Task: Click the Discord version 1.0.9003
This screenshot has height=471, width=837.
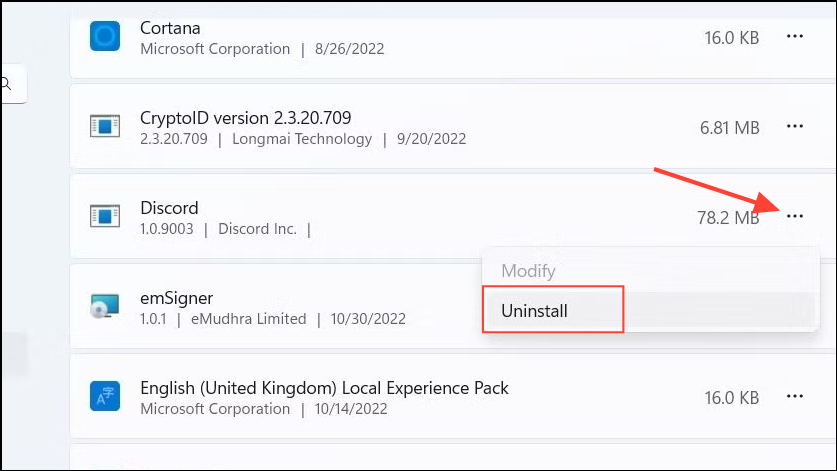Action: pos(167,229)
